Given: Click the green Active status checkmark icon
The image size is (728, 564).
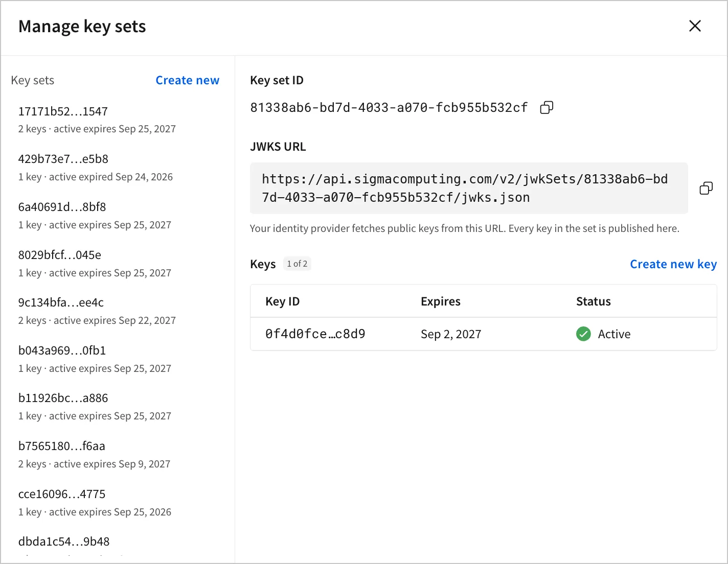Looking at the screenshot, I should tap(583, 334).
